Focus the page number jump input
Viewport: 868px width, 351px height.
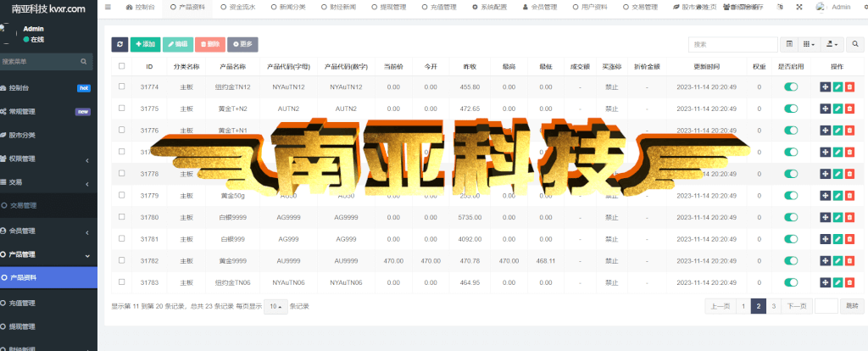pos(826,305)
